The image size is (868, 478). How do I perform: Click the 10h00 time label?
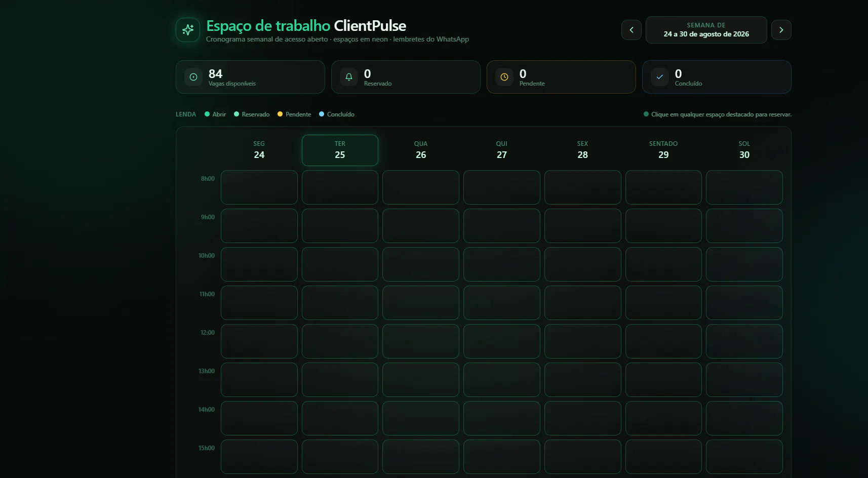[x=207, y=256]
